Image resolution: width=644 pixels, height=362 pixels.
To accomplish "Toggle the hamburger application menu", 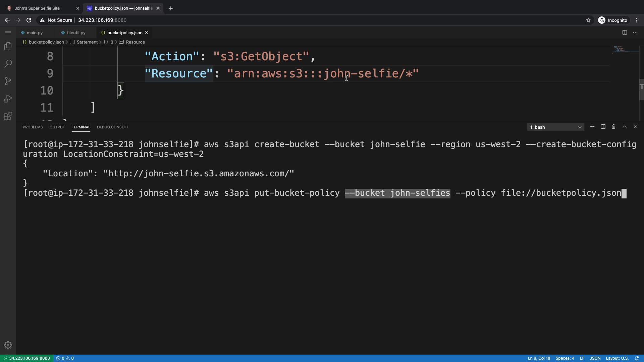I will (x=8, y=33).
